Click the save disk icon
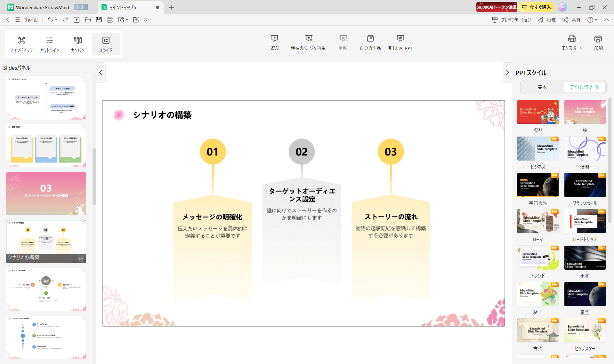614x364 pixels. point(99,20)
